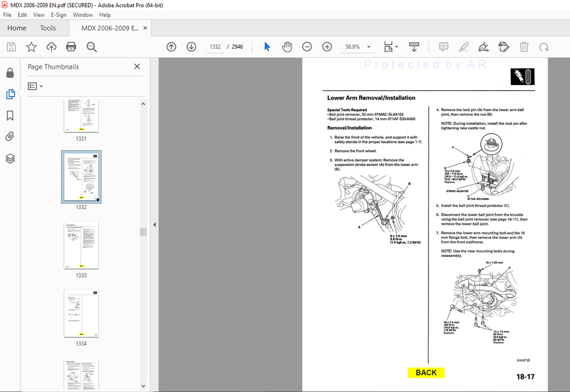The height and width of the screenshot is (392, 570).
Task: Open the Layers panel icon
Action: pos(10,158)
